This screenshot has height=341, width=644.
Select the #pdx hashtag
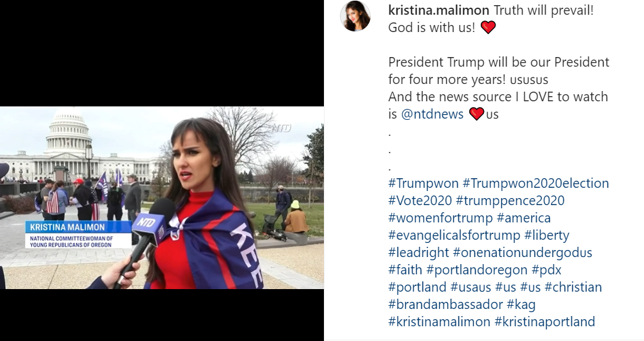tap(546, 269)
